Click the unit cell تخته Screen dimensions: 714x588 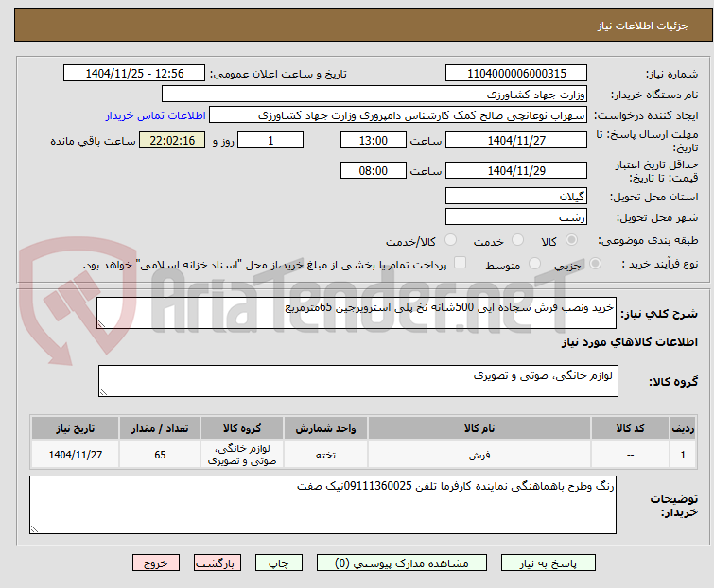(x=325, y=454)
